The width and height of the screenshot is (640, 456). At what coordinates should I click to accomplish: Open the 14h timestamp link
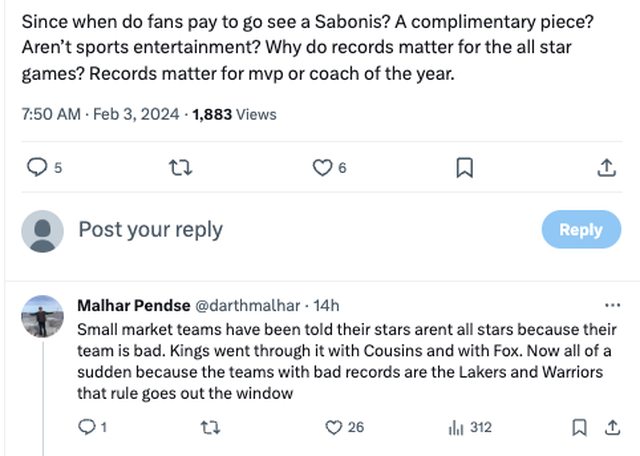326,305
